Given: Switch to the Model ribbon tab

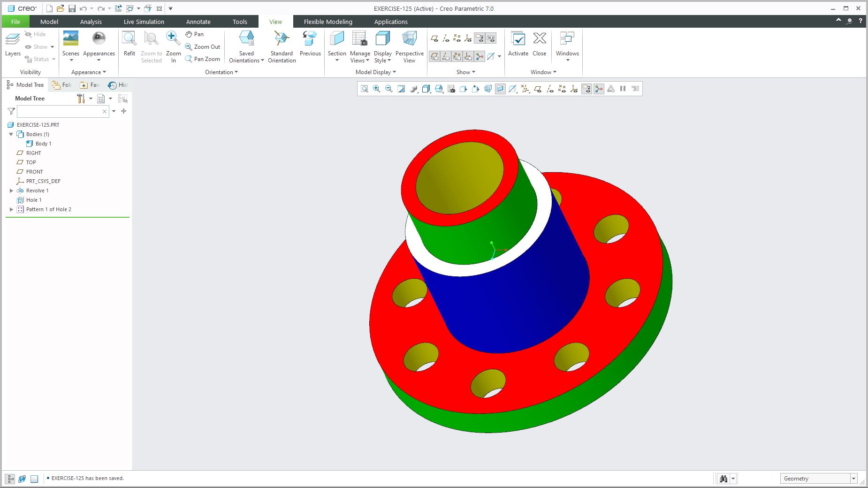Looking at the screenshot, I should click(x=49, y=22).
